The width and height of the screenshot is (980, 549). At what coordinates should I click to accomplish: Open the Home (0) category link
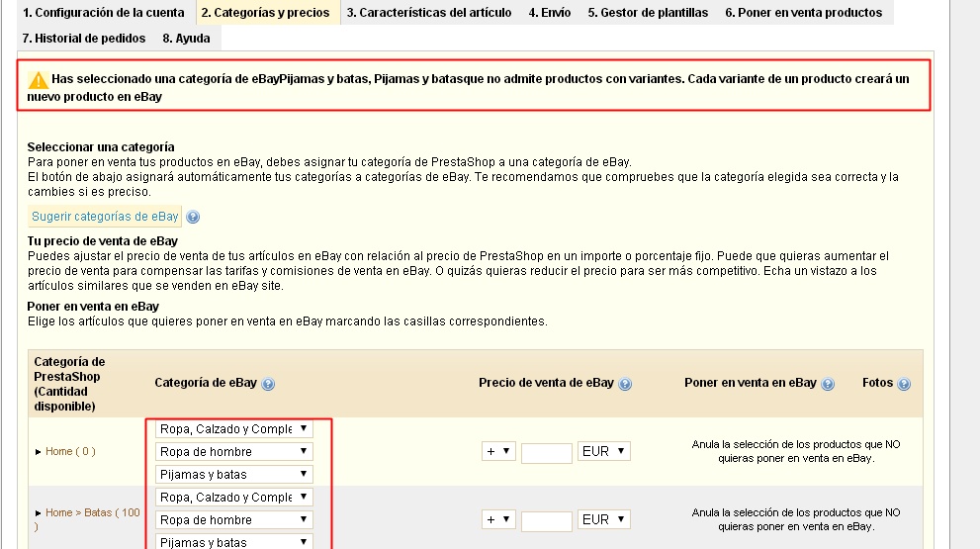coord(70,451)
